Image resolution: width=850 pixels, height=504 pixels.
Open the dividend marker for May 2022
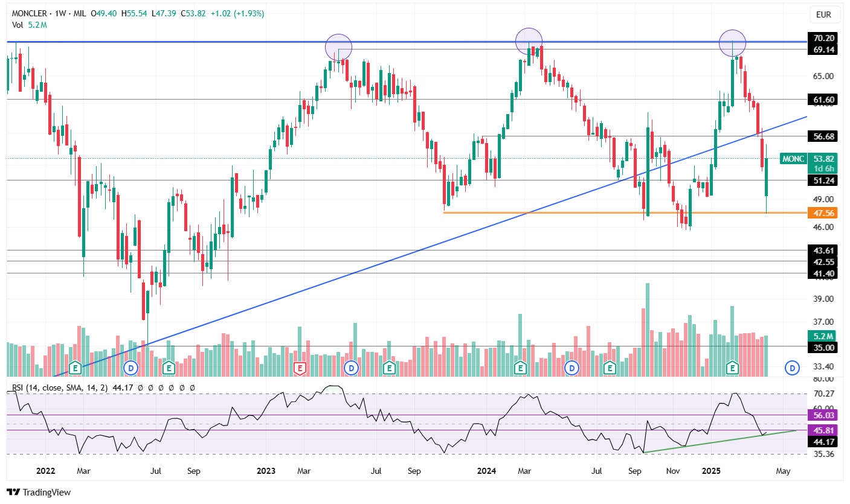(131, 367)
